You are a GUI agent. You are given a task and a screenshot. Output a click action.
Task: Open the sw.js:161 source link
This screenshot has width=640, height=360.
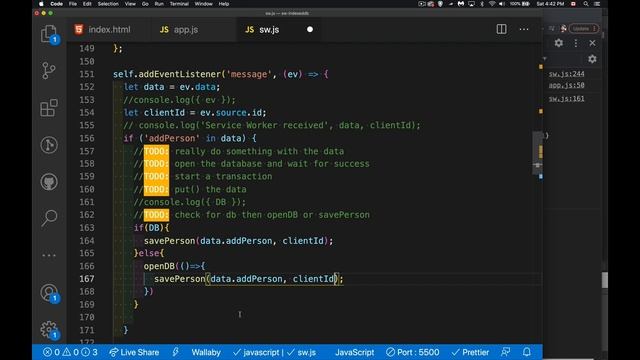[x=566, y=98]
